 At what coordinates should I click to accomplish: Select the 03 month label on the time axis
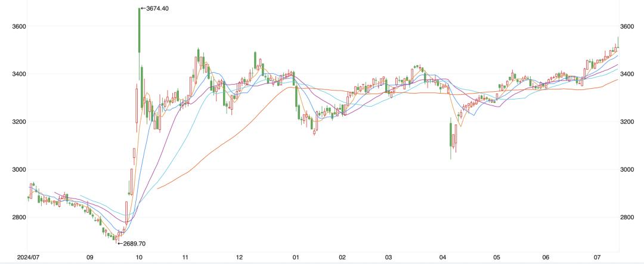[x=388, y=257]
